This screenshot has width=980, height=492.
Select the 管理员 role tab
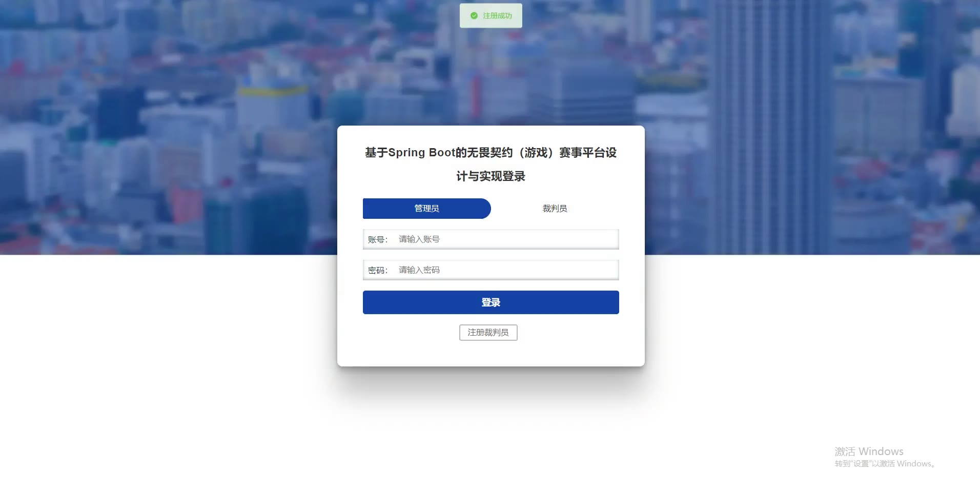point(426,209)
